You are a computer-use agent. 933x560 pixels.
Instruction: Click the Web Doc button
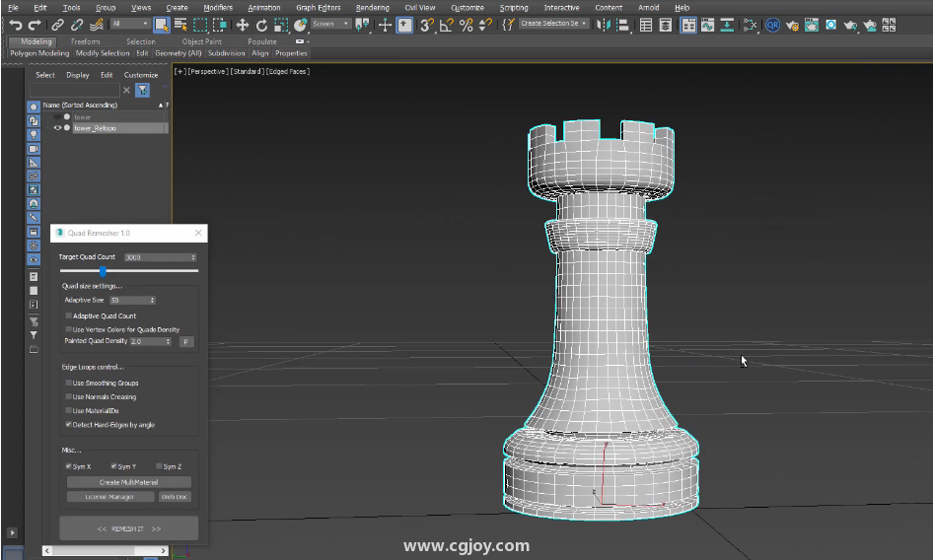click(x=175, y=496)
